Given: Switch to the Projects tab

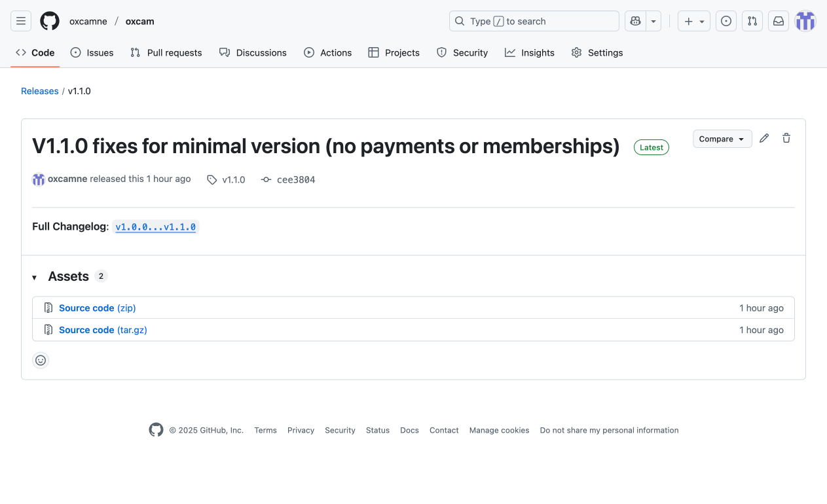Looking at the screenshot, I should (x=394, y=52).
